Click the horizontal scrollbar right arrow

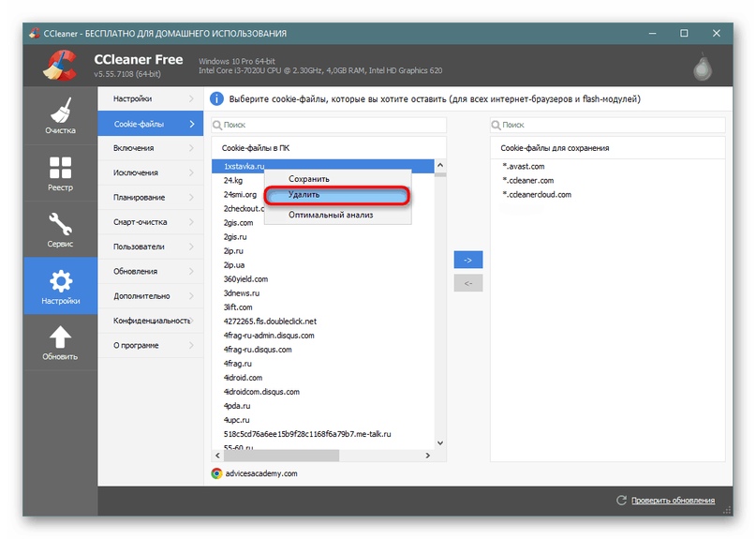(x=428, y=456)
